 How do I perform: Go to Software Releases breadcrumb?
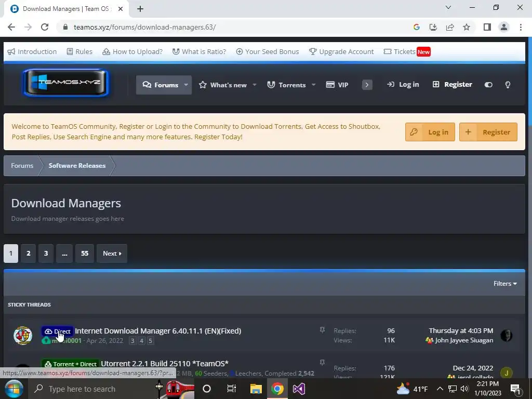click(77, 166)
